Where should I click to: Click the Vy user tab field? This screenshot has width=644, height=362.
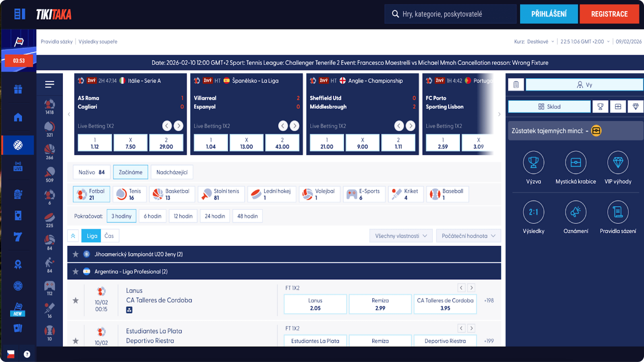[x=584, y=84]
